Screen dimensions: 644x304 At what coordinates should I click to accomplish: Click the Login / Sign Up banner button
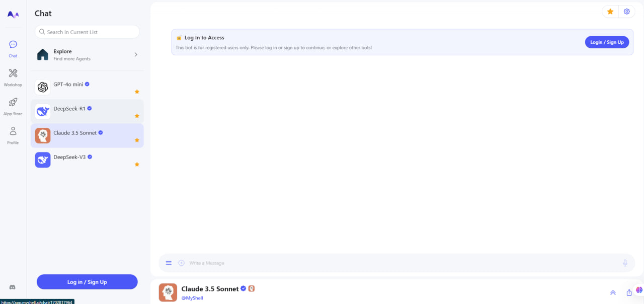[x=607, y=42]
